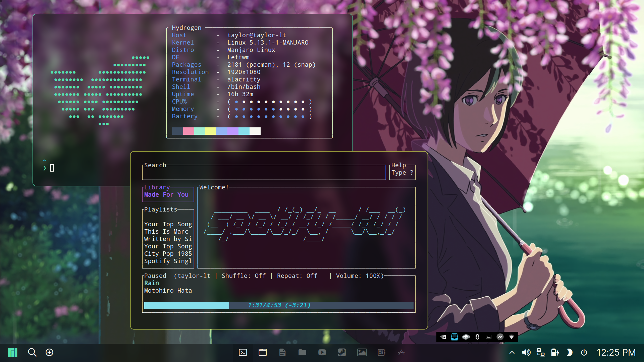
Task: Select Made For You in Library
Action: pos(166,195)
